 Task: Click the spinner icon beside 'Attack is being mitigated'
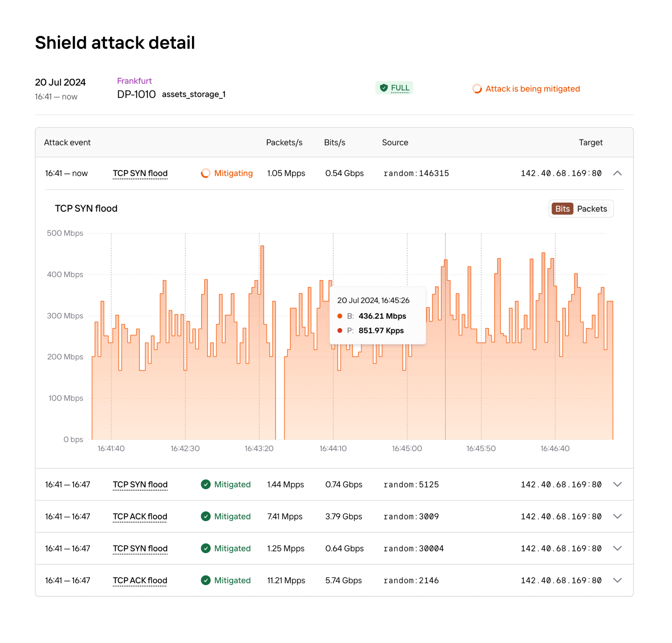click(477, 89)
